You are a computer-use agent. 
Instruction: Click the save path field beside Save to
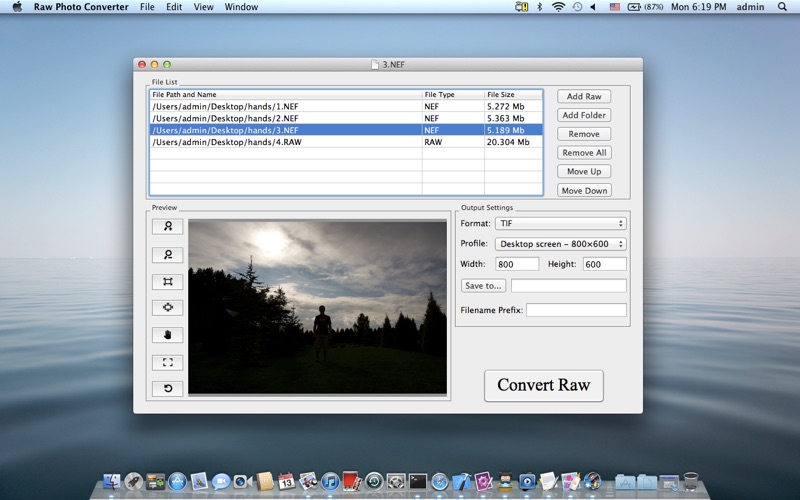click(x=568, y=286)
